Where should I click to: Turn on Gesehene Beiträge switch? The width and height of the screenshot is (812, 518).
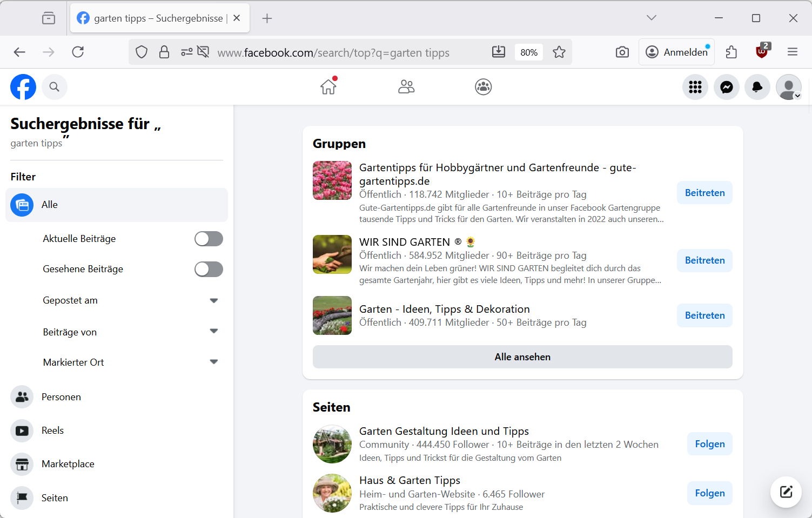tap(209, 269)
